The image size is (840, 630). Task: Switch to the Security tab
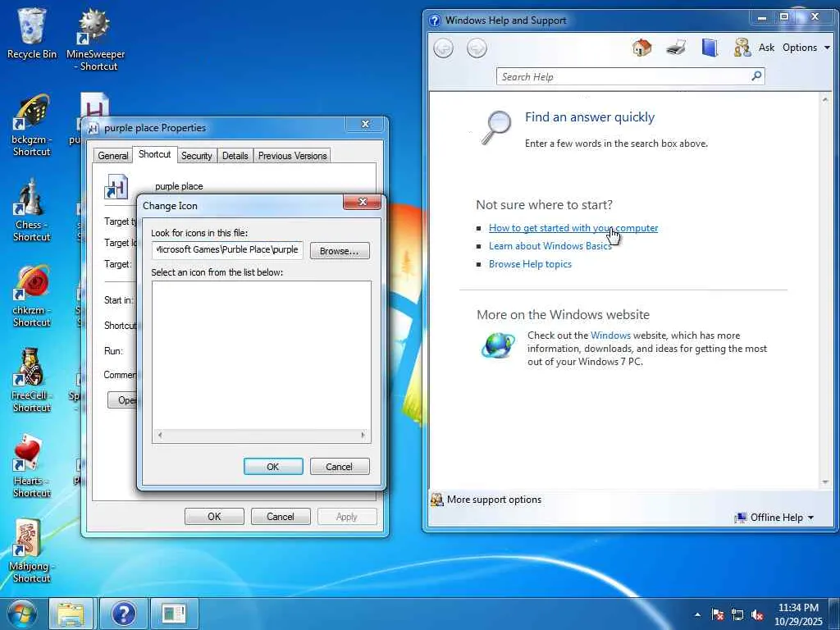pyautogui.click(x=197, y=155)
